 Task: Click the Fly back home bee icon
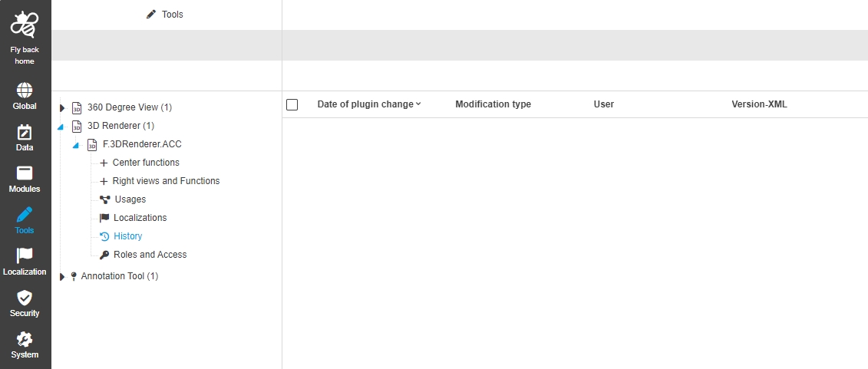coord(25,25)
